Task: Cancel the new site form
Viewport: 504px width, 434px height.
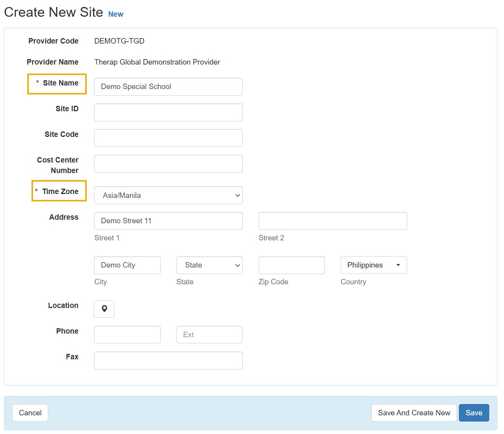Action: [x=30, y=413]
